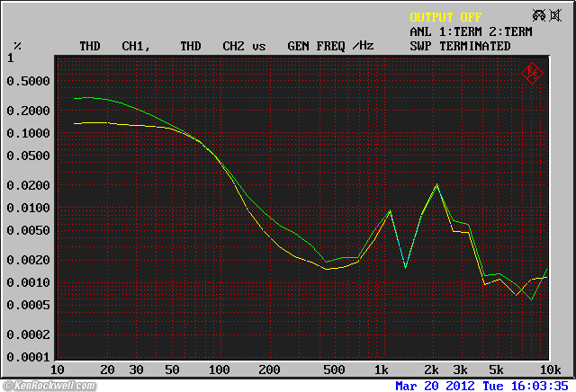Click the 2k frequency axis label
This screenshot has height=392, width=576.
click(x=431, y=370)
